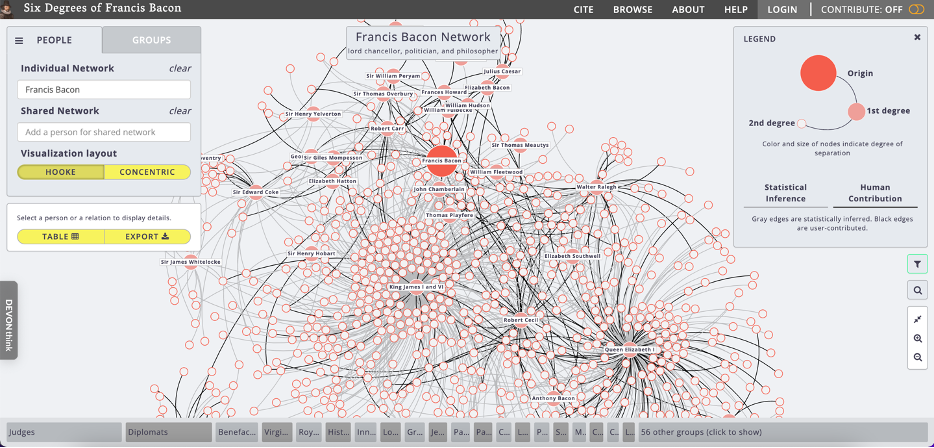Viewport: 934px width, 448px height.
Task: Click the Shared Network person input field
Action: point(104,132)
